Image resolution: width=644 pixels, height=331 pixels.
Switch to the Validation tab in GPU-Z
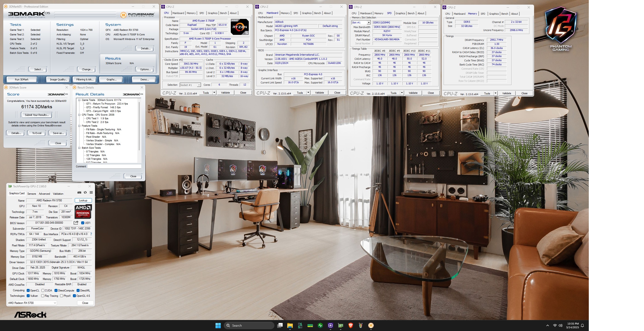pos(58,194)
